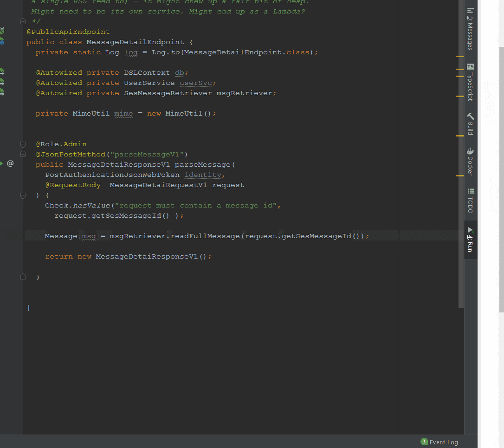Viewport: 504px width, 448px height.
Task: Click the SesMessageRetriever type name
Action: [x=168, y=93]
